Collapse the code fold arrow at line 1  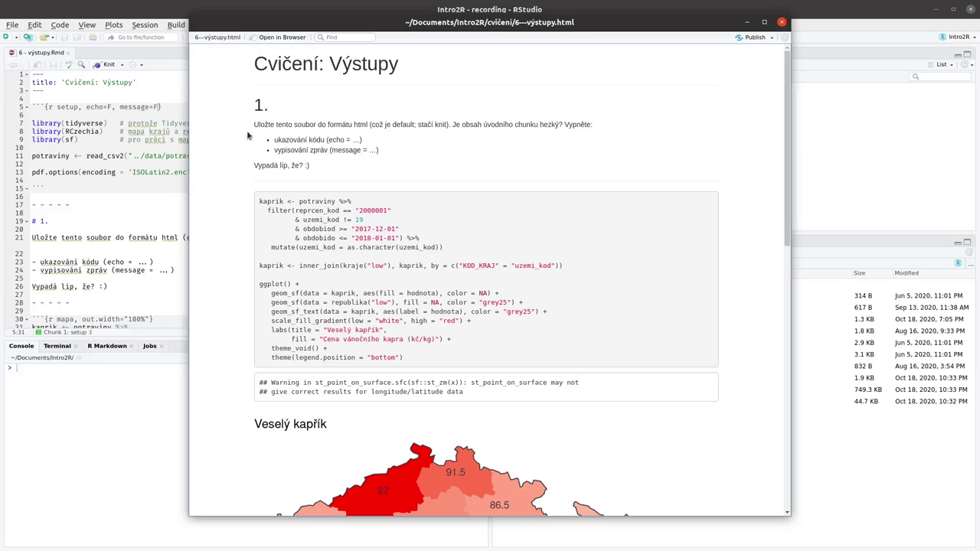coord(28,74)
